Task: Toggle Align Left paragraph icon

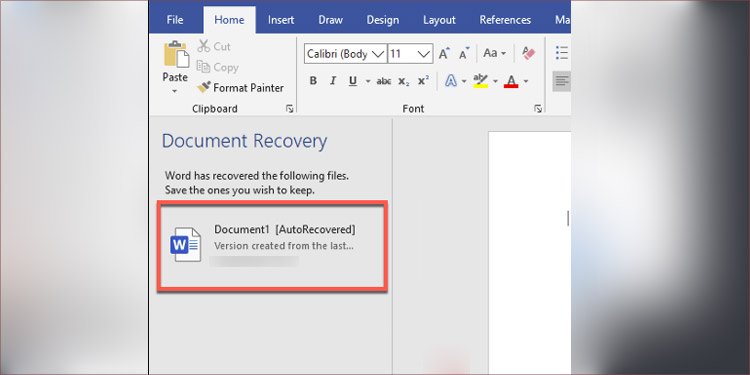Action: point(562,81)
